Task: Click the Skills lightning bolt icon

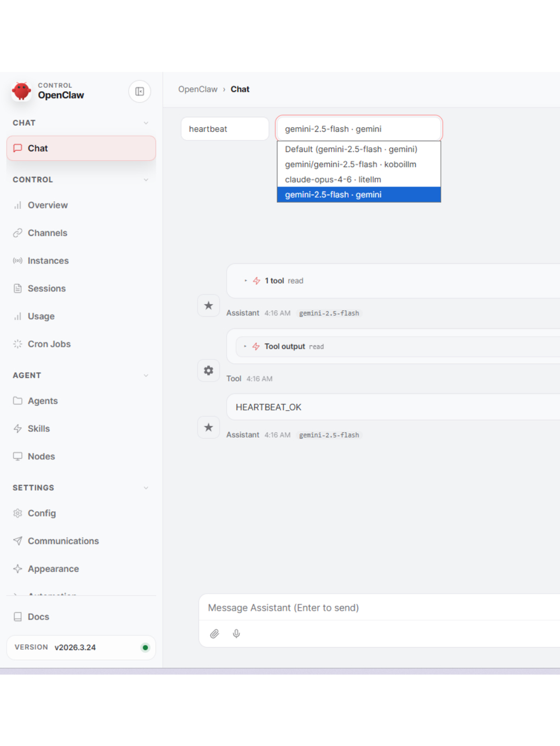Action: [17, 429]
